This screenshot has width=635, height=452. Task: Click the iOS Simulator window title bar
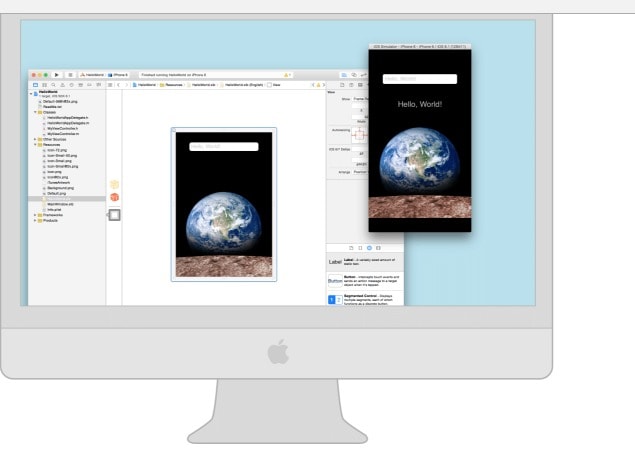420,47
